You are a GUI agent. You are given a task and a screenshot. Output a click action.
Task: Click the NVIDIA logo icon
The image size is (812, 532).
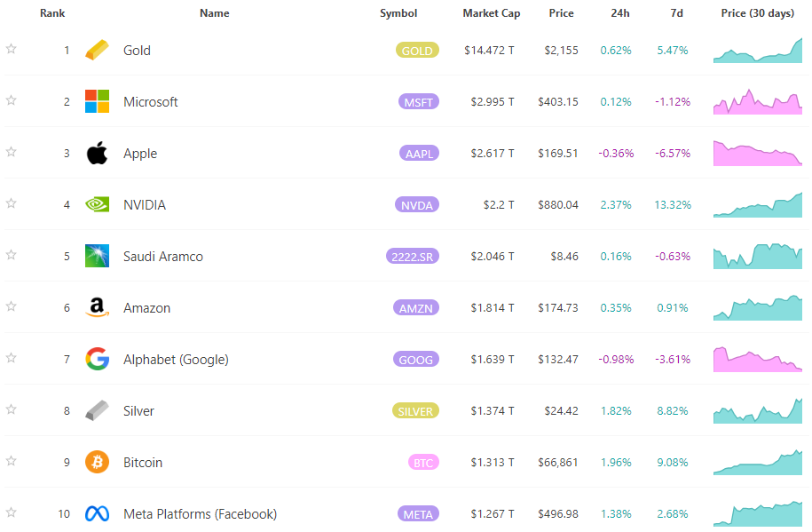coord(97,205)
